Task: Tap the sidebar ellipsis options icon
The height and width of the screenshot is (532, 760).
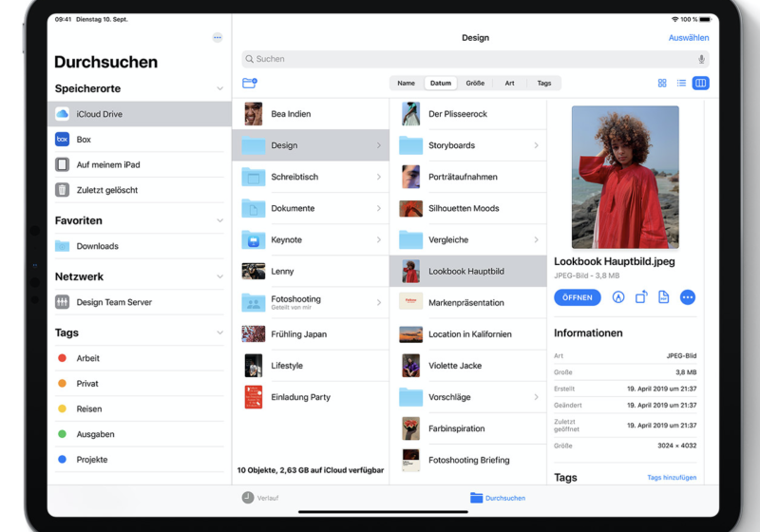Action: pos(218,37)
